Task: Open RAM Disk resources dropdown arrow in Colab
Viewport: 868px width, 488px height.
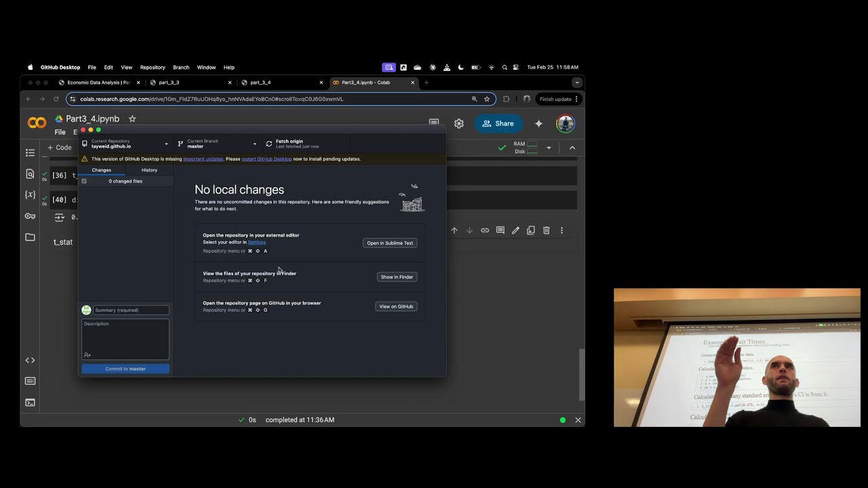Action: (x=549, y=148)
